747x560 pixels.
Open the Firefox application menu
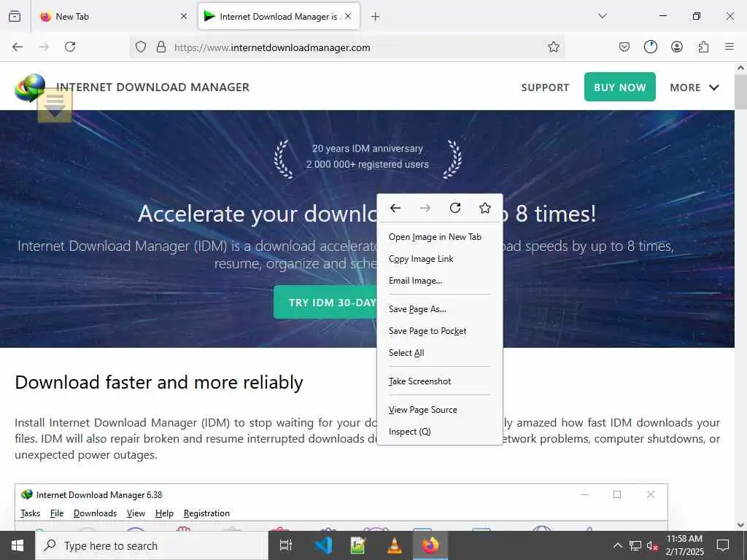pyautogui.click(x=729, y=47)
